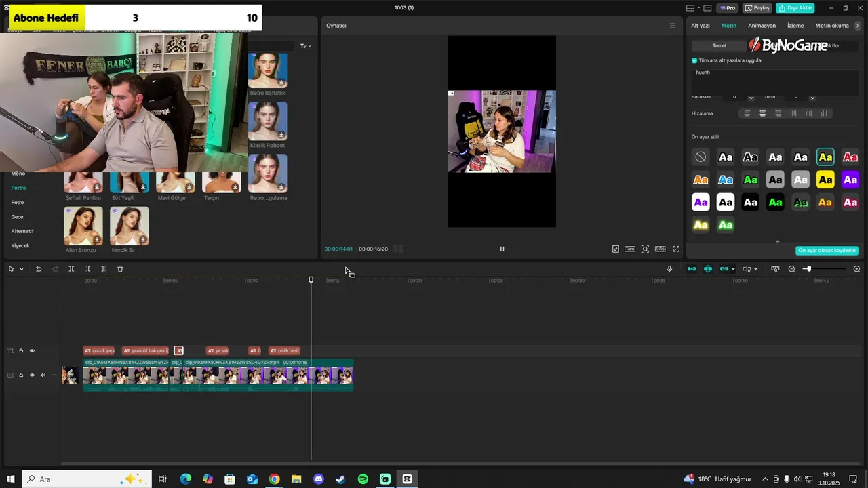Image resolution: width=868 pixels, height=488 pixels.
Task: Open the Oynatıcı panel hamburger menu
Action: click(673, 26)
